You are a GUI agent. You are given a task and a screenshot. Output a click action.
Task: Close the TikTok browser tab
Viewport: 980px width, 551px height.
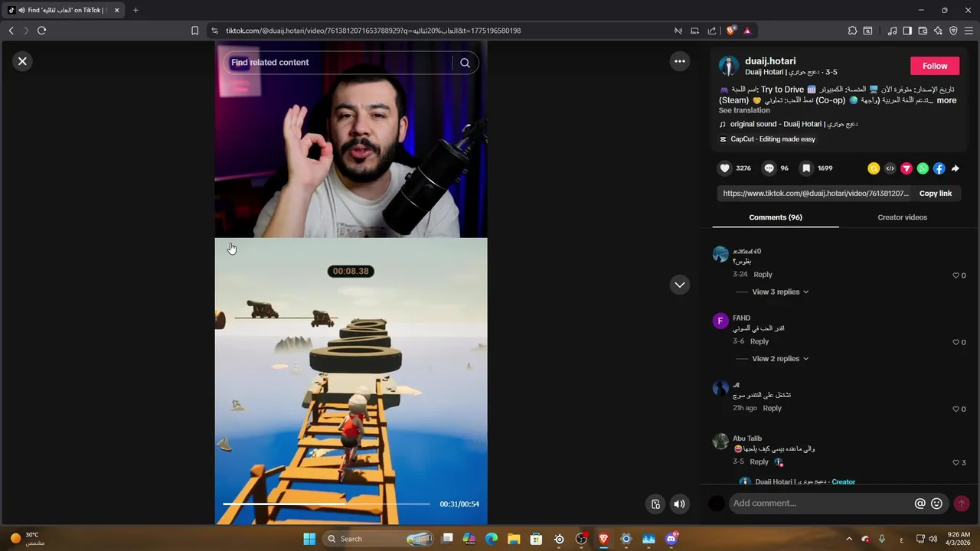click(x=117, y=10)
